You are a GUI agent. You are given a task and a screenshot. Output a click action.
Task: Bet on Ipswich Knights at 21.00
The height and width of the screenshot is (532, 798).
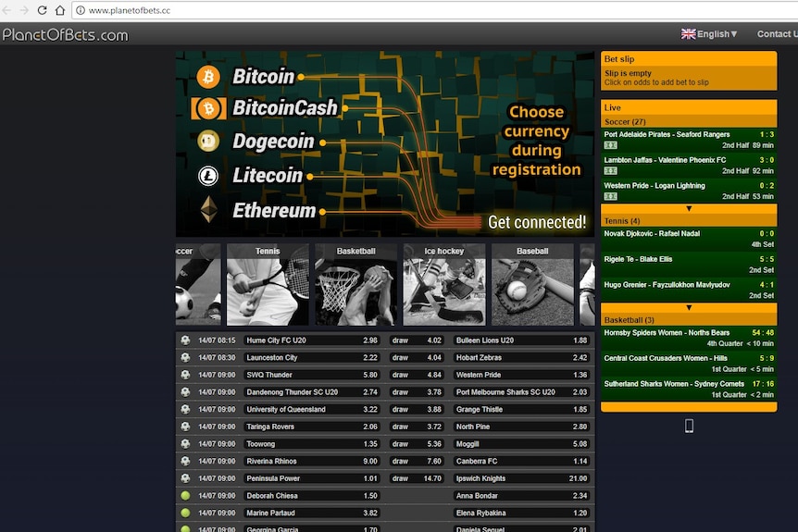(x=521, y=478)
